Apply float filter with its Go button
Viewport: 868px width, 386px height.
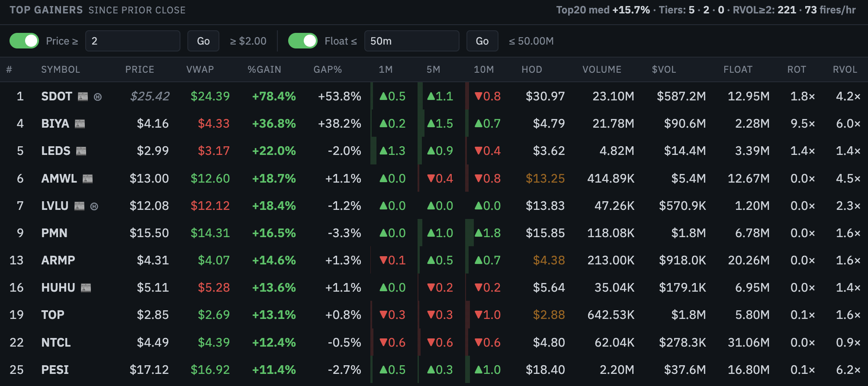[x=482, y=41]
